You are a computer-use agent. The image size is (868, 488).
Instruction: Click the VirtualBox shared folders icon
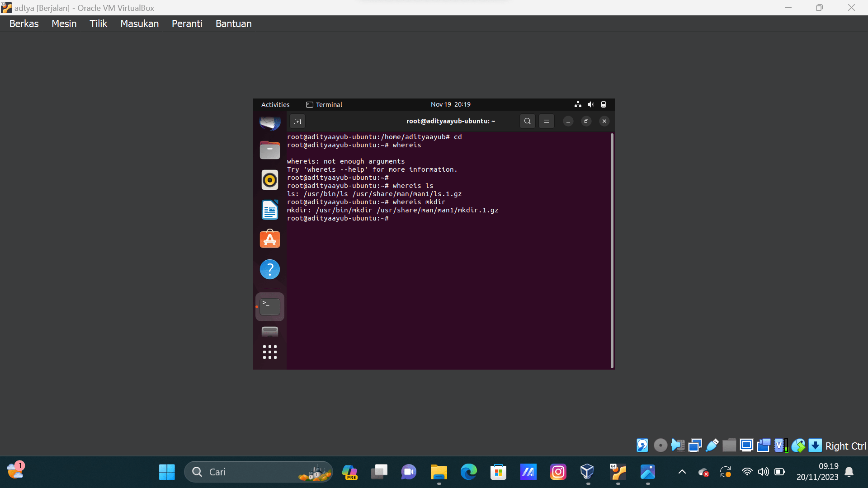pyautogui.click(x=729, y=446)
